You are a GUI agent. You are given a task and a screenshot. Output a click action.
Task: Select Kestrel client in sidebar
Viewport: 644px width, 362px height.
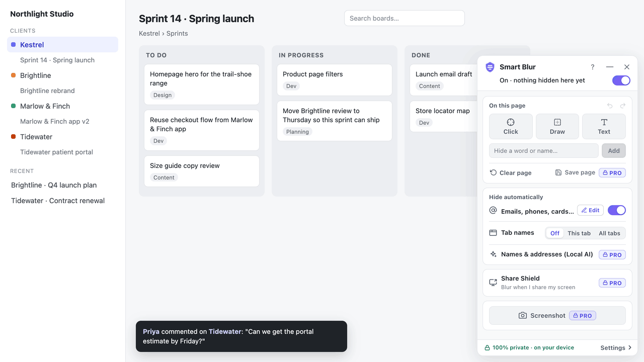pos(63,45)
